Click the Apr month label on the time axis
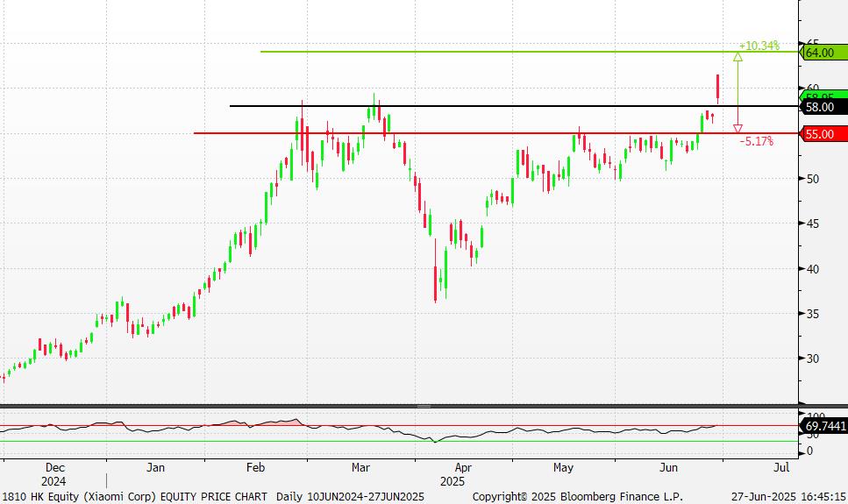The height and width of the screenshot is (504, 848). pos(463,468)
